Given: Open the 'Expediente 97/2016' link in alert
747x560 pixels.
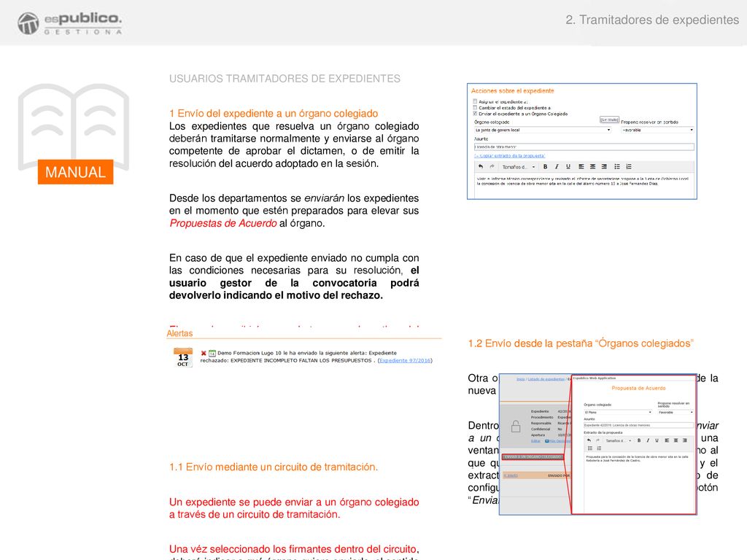Looking at the screenshot, I should point(405,360).
